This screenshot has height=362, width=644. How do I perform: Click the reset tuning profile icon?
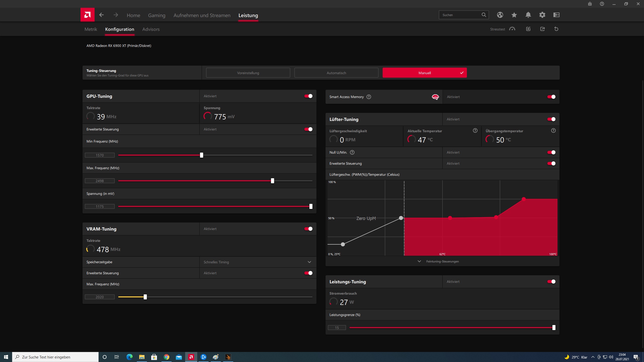(x=556, y=29)
